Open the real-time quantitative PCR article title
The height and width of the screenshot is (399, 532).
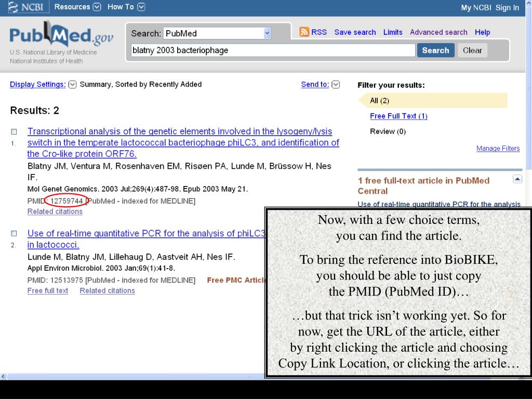click(146, 239)
